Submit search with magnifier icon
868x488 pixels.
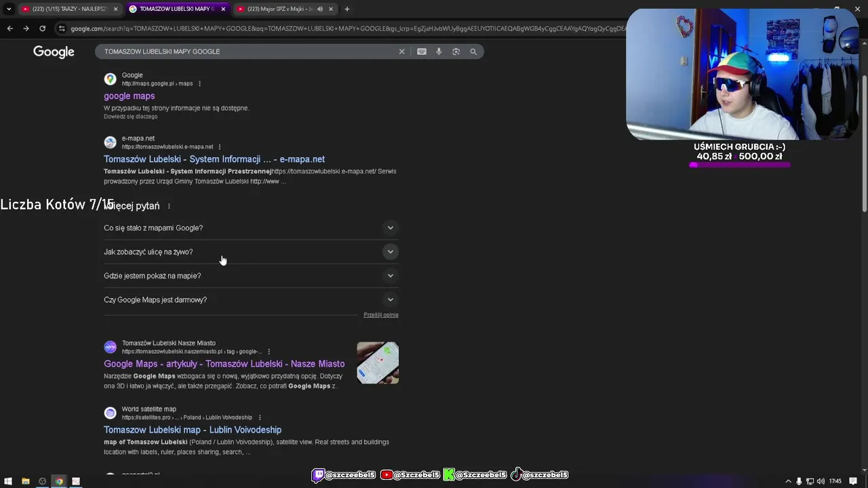473,52
